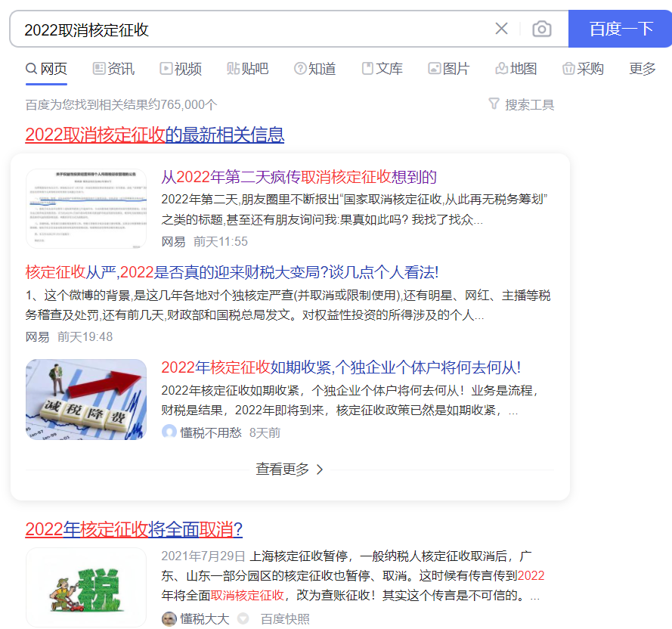Expand the 更多 menu

[643, 69]
